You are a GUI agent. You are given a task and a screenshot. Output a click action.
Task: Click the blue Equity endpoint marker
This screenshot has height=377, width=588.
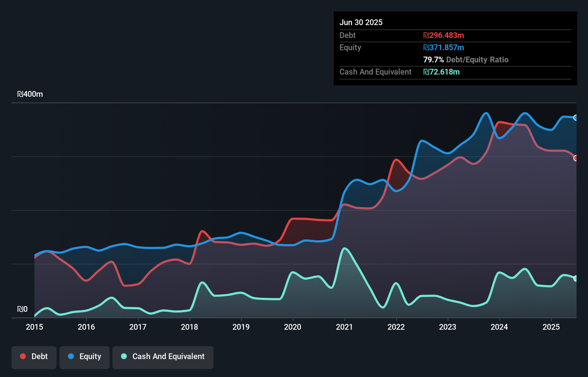point(576,118)
